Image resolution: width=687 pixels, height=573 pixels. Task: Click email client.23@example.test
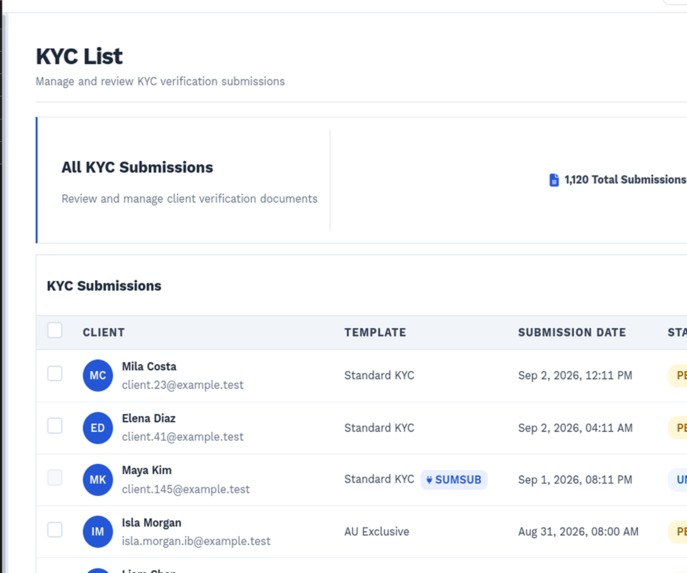click(x=183, y=385)
